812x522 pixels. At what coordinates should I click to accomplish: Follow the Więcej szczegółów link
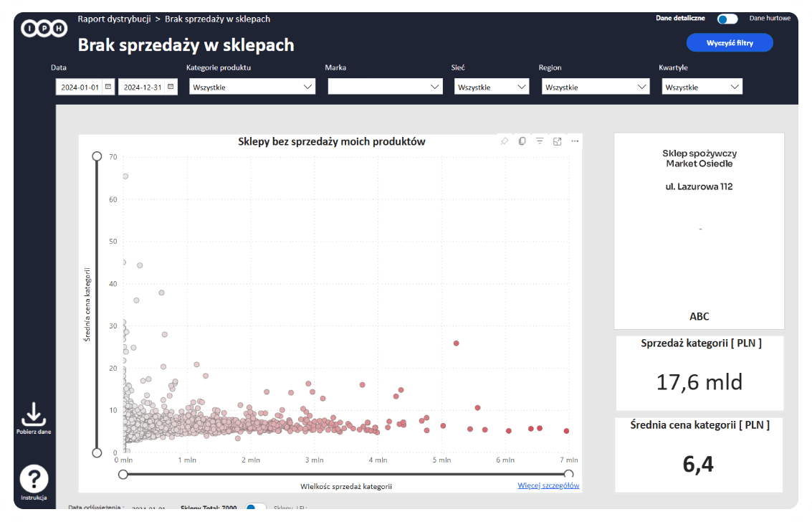pos(548,485)
